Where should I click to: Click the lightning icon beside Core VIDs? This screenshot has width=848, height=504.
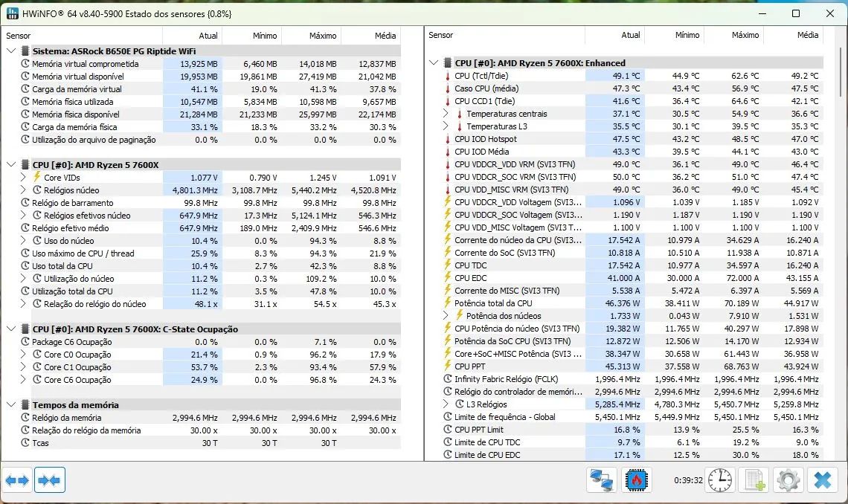36,177
